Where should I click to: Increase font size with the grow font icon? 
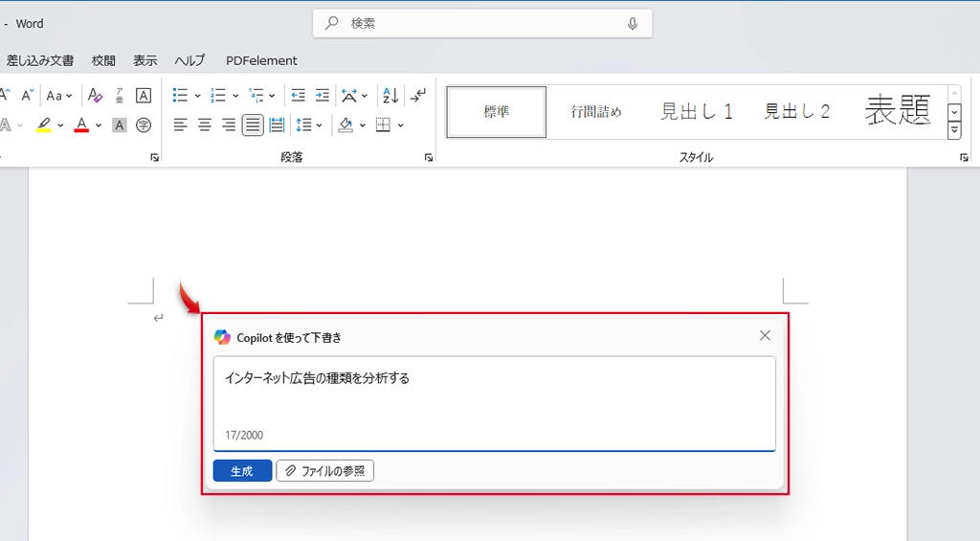(5, 95)
